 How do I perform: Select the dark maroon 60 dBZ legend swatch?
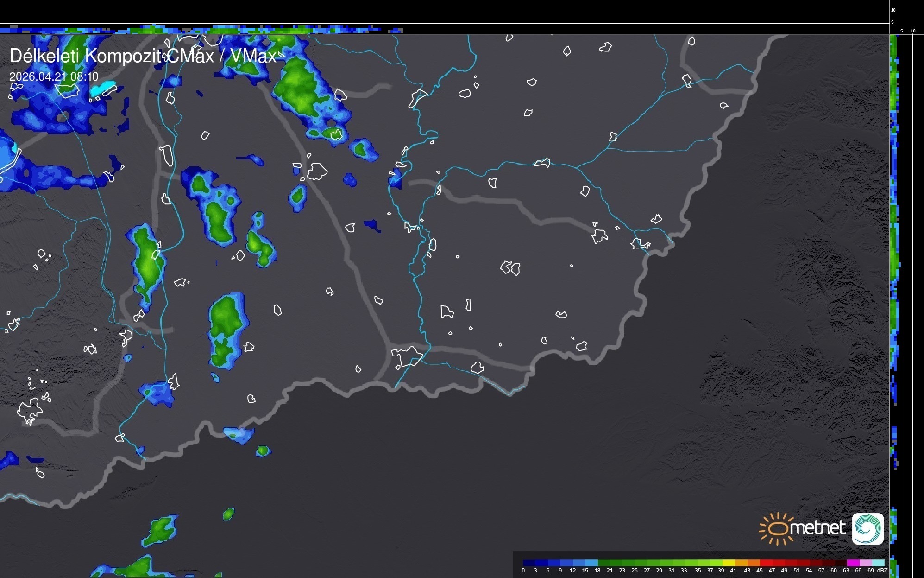pyautogui.click(x=841, y=563)
